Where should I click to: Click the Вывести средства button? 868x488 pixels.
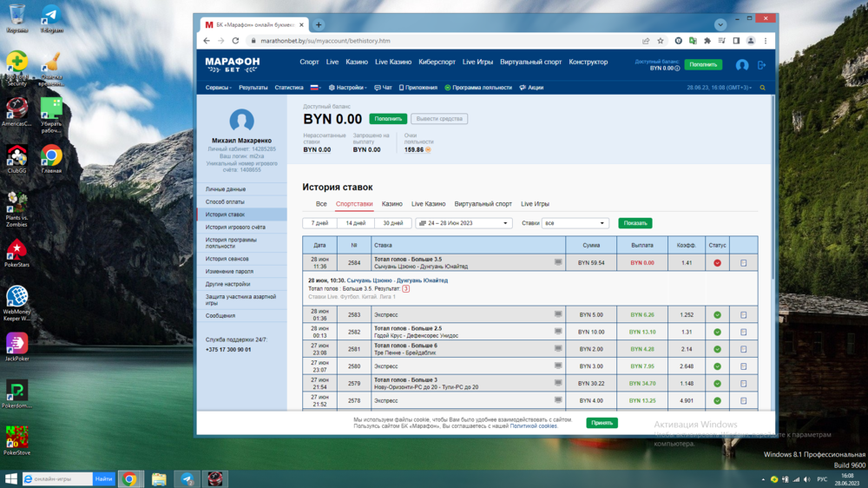tap(438, 119)
